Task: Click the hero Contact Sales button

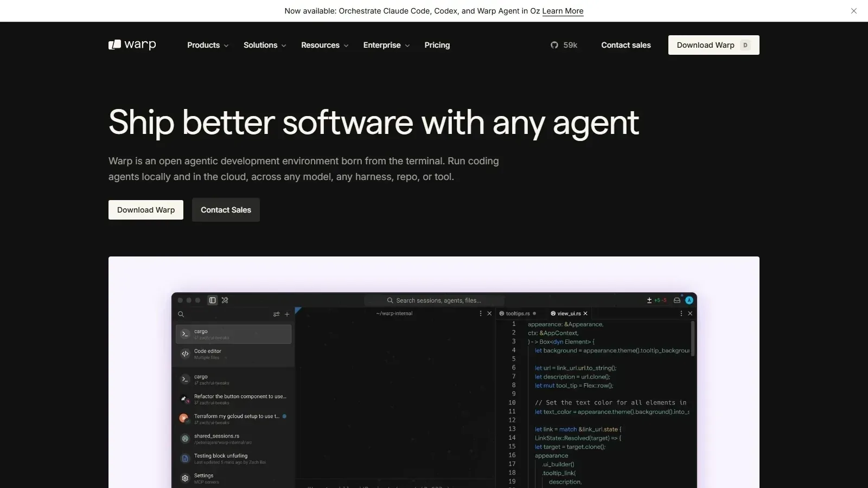Action: (226, 210)
